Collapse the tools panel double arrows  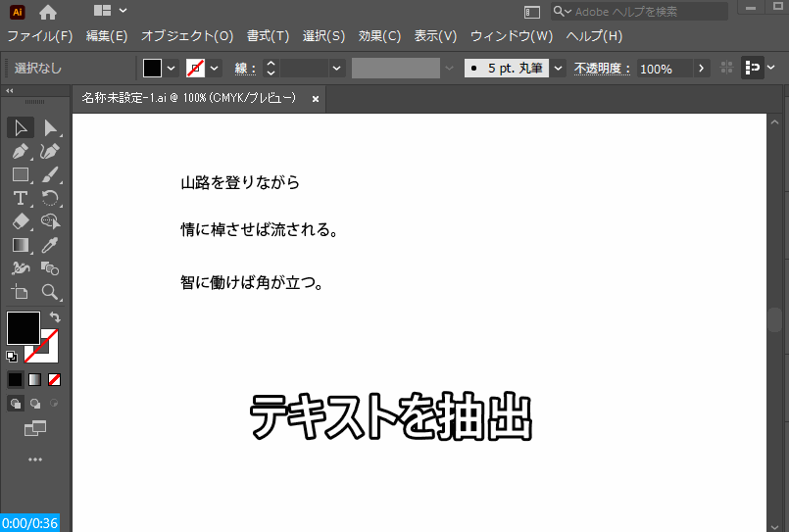click(x=10, y=91)
